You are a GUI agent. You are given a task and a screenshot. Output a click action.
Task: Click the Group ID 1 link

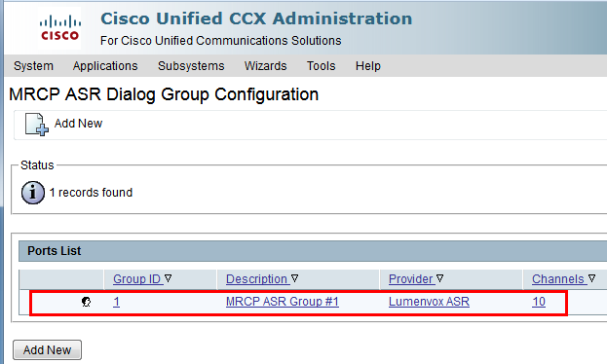(117, 302)
